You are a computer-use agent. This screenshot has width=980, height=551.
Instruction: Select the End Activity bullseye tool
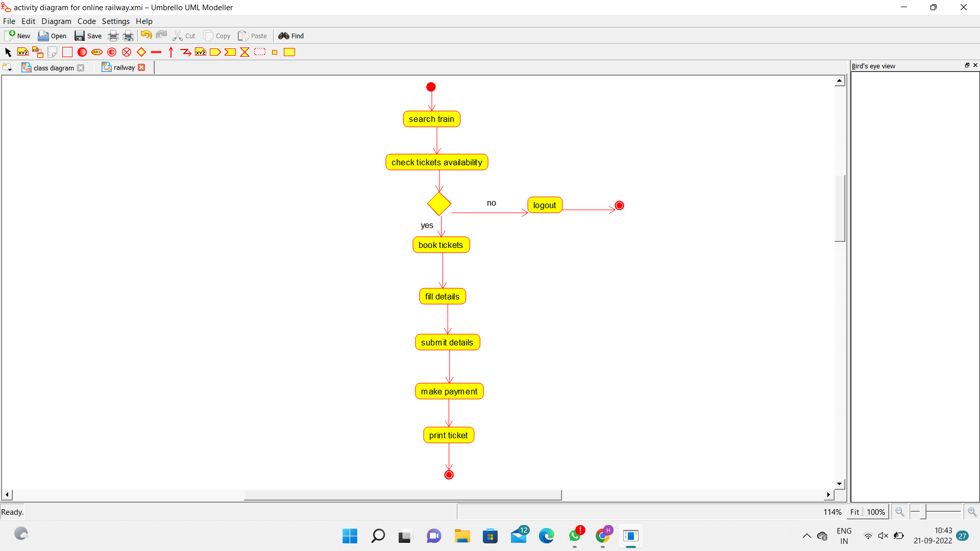point(112,52)
